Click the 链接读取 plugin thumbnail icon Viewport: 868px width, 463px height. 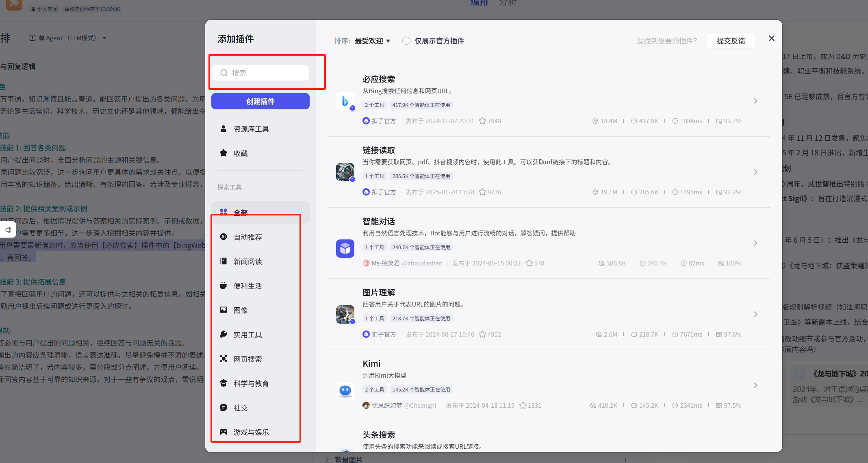click(x=345, y=172)
